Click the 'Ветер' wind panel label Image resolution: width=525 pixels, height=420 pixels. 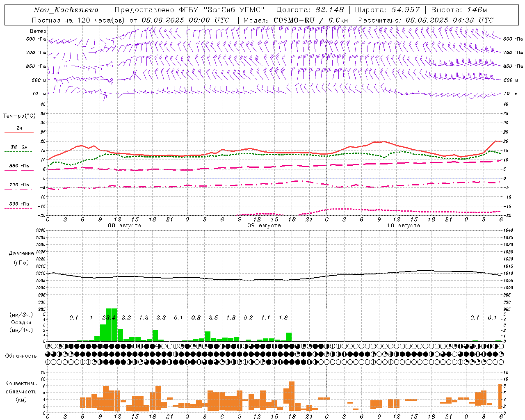pyautogui.click(x=38, y=31)
